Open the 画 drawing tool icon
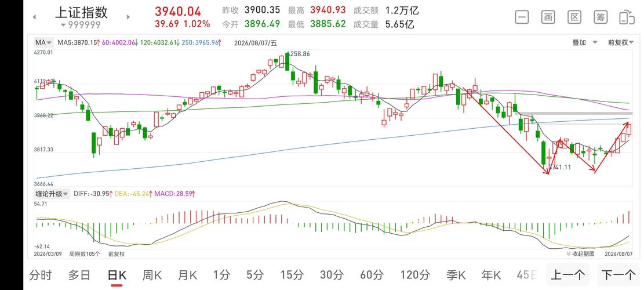This screenshot has height=290, width=644. tap(548, 17)
